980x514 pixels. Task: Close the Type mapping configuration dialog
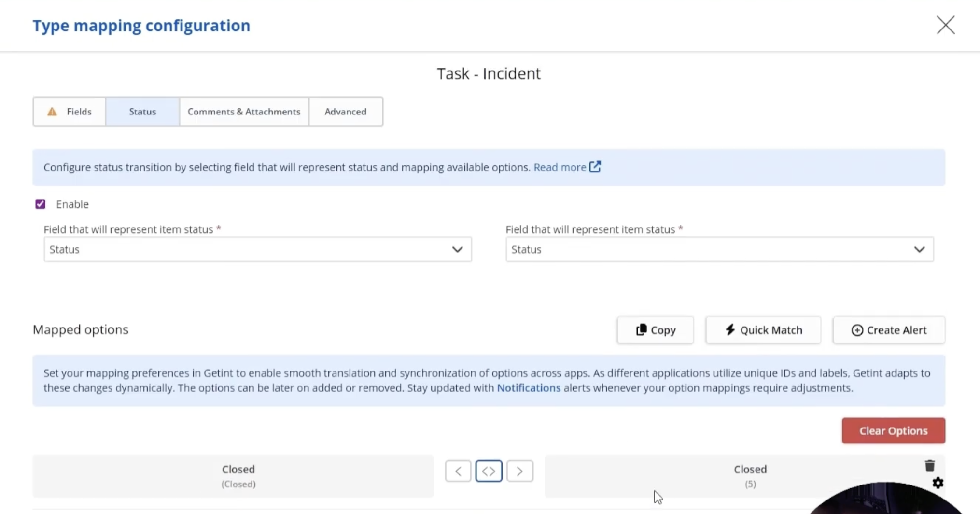point(946,25)
